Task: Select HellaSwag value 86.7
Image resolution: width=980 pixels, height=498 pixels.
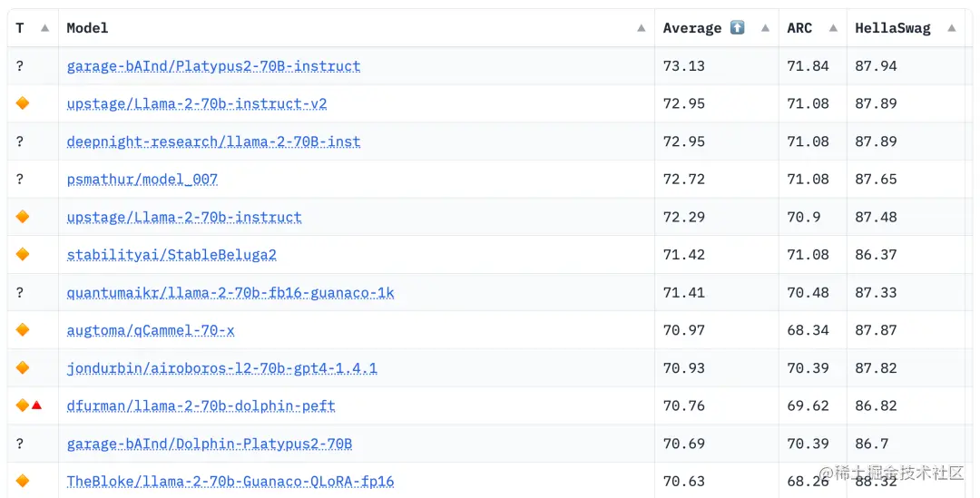Action: coord(872,444)
